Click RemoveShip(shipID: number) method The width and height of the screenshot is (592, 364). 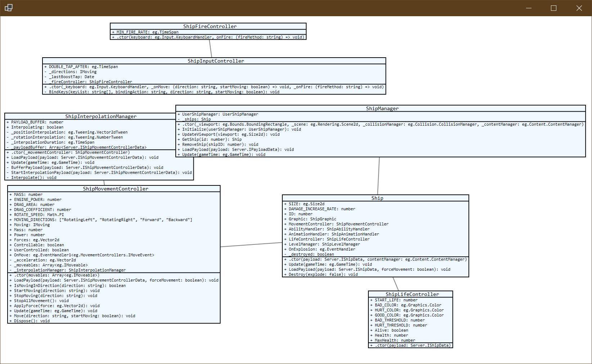218,144
